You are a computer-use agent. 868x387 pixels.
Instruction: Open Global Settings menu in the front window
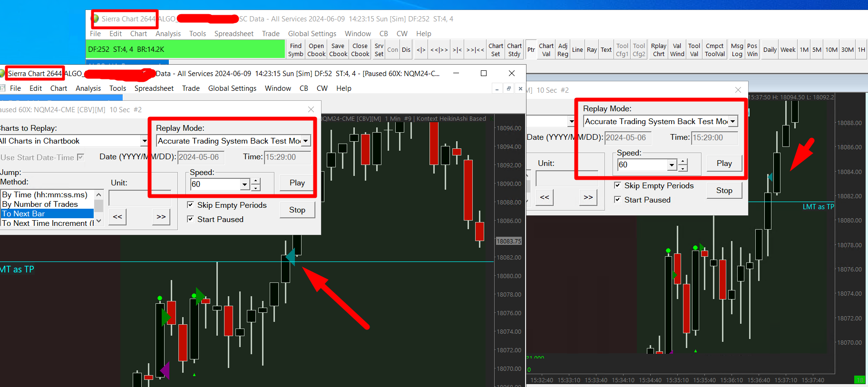(232, 88)
